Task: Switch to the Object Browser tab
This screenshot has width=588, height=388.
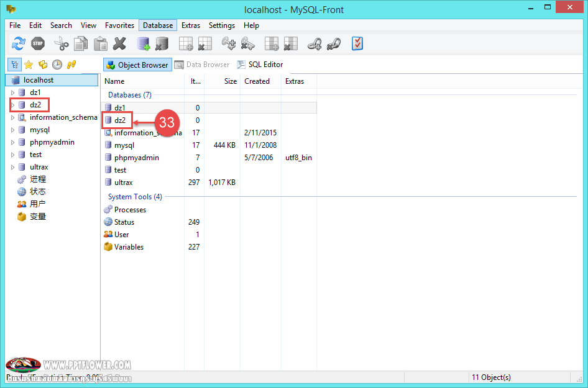Action: click(x=137, y=65)
